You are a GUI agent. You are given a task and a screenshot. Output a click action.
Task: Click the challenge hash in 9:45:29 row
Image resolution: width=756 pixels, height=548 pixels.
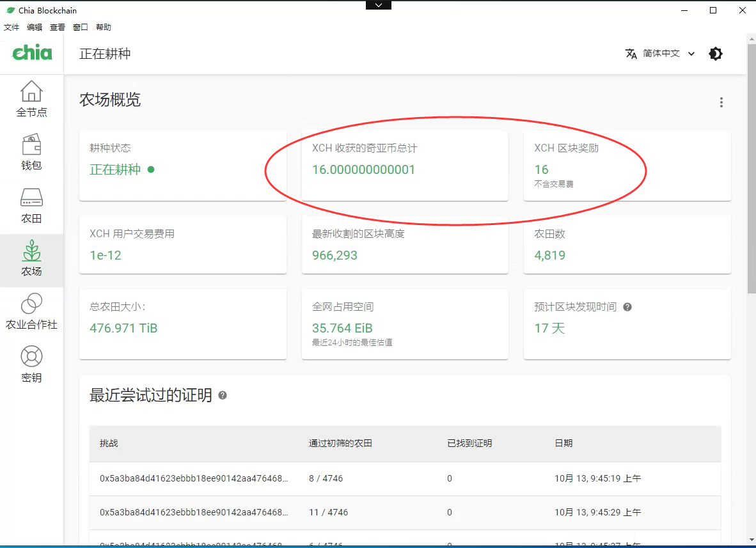tap(194, 512)
